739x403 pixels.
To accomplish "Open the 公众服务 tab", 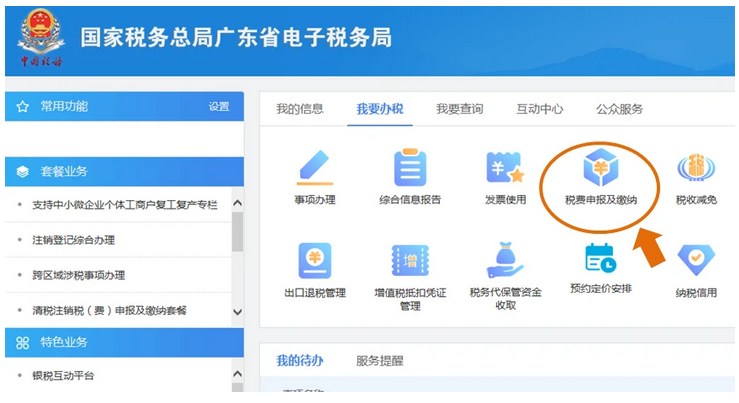I will click(x=619, y=109).
